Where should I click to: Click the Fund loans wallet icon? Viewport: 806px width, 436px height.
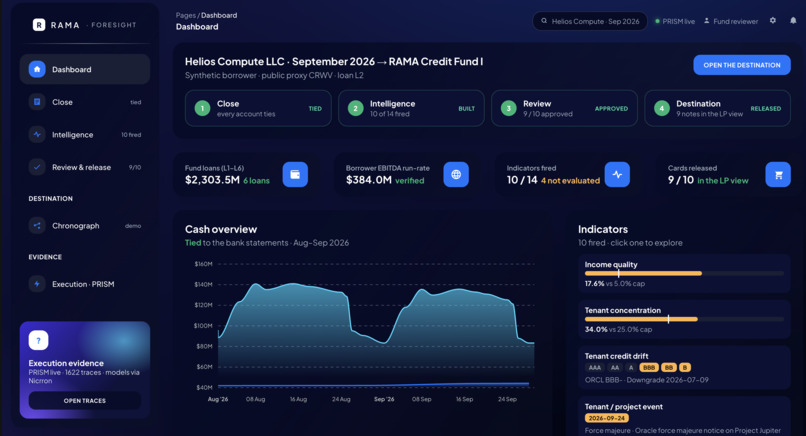(295, 174)
